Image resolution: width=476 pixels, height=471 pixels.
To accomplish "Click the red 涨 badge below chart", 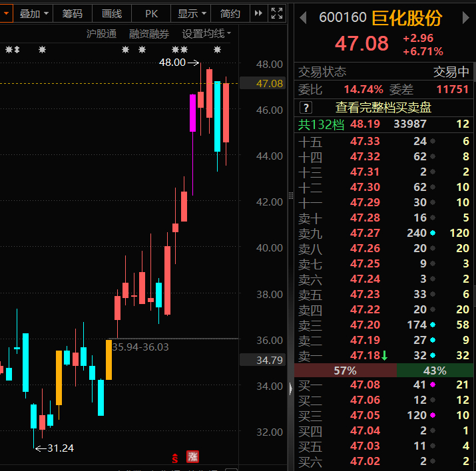I will (x=192, y=456).
